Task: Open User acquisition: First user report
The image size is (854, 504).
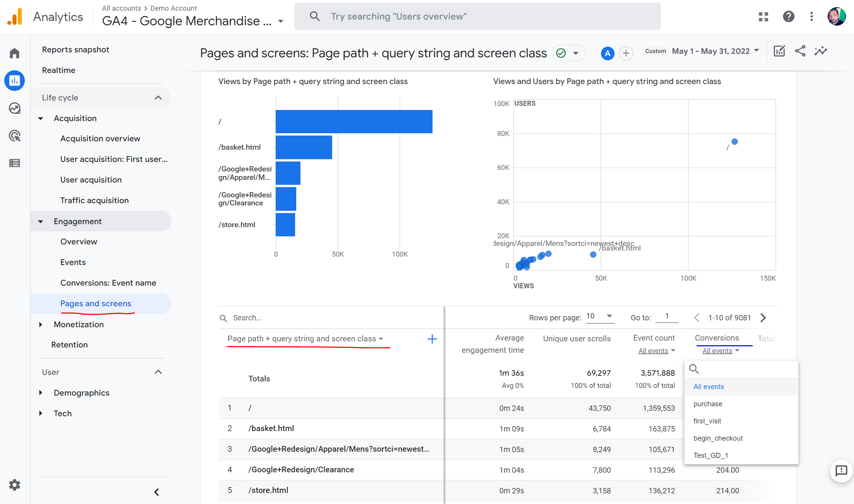Action: point(114,159)
